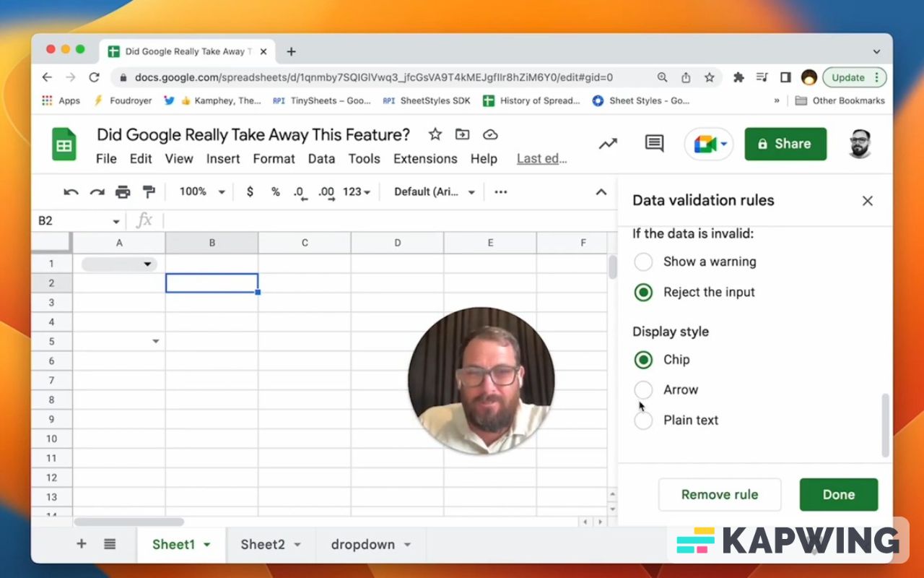Click the Redo icon in toolbar
This screenshot has height=578, width=924.
pyautogui.click(x=97, y=192)
